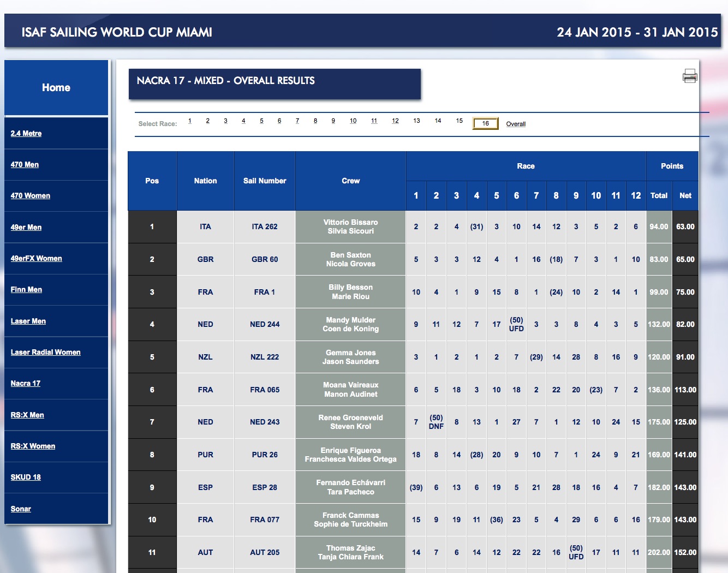Click the Gemma Jones Jason Saunders cell
728x573 pixels.
click(x=351, y=357)
